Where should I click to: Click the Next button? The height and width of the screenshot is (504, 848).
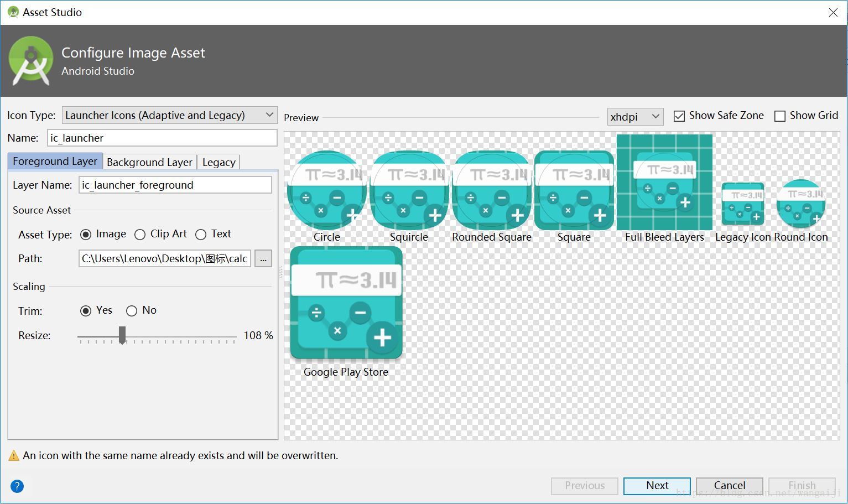657,486
